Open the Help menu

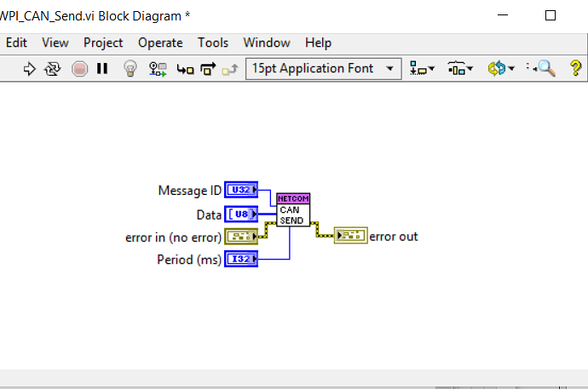[318, 43]
